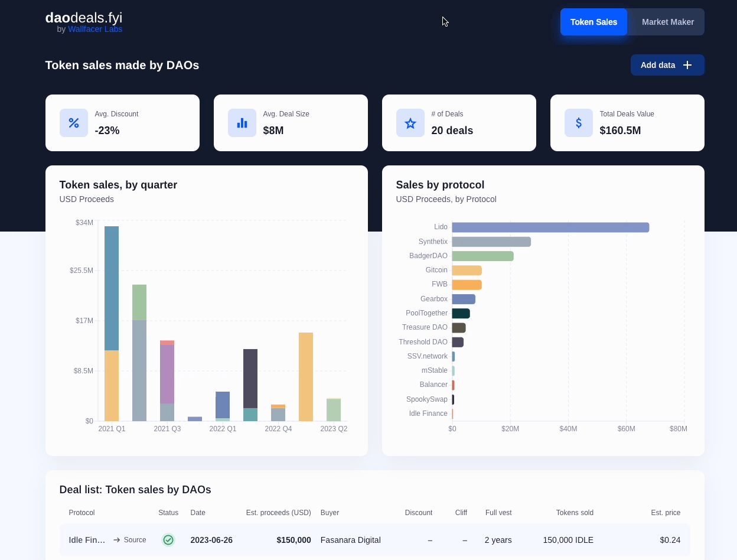This screenshot has width=737, height=560.
Task: Click the SpookySwap label in protocol chart
Action: pyautogui.click(x=427, y=399)
